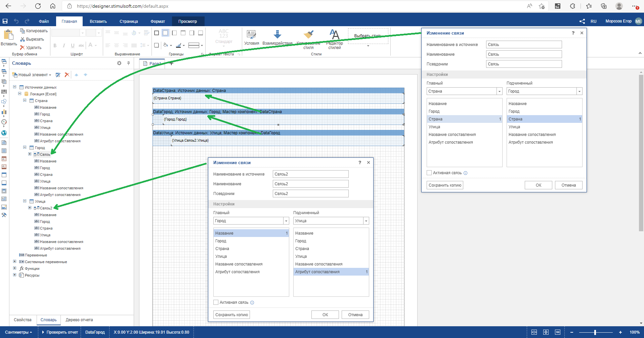Click the tools wrench icon in left sidebar

coord(4,215)
